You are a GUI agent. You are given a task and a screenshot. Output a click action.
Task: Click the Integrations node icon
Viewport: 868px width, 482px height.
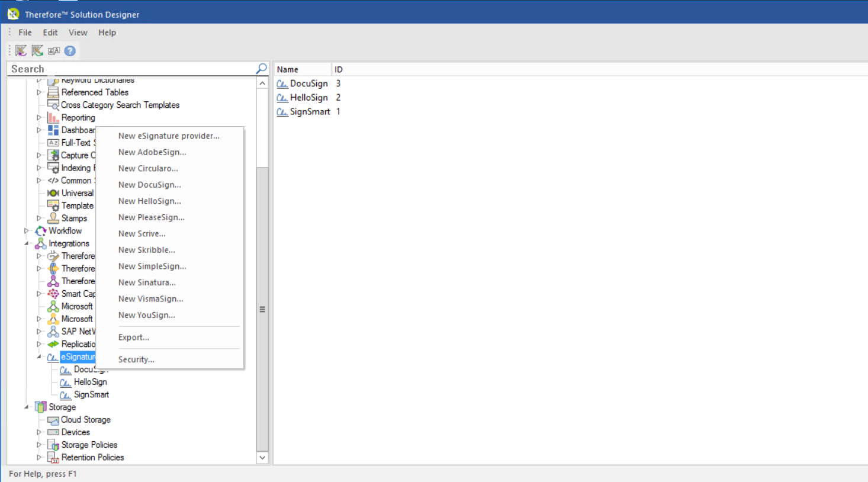click(x=41, y=243)
